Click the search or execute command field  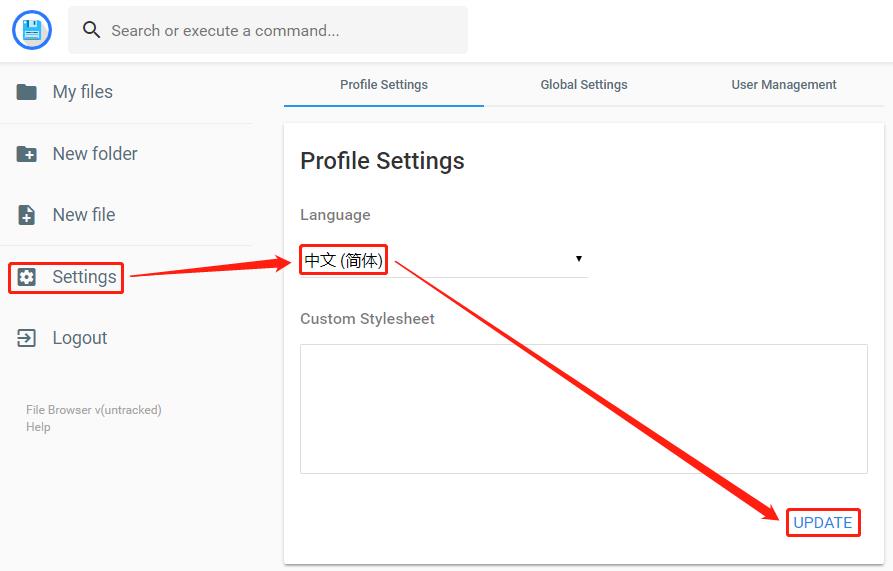pyautogui.click(x=268, y=30)
